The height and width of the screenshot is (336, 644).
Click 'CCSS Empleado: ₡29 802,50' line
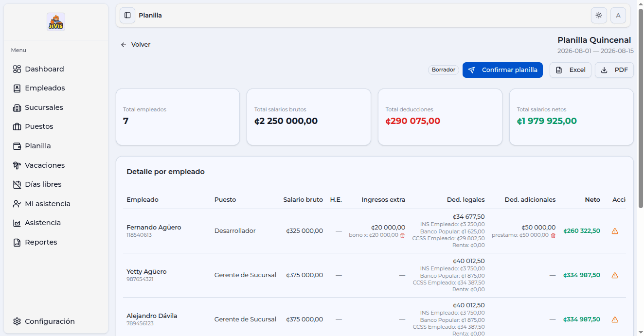(448, 238)
